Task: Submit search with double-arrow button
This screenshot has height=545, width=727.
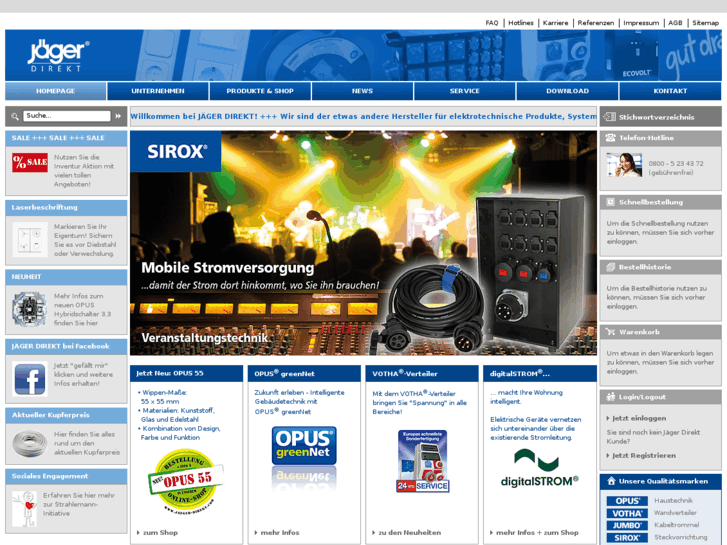Action: pos(118,116)
